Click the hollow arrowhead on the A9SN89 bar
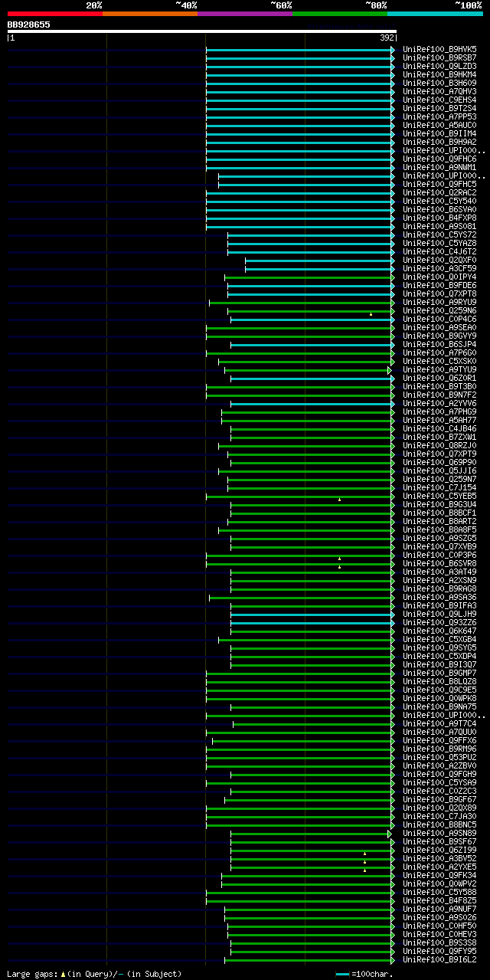This screenshot has width=490, height=980. tap(390, 833)
